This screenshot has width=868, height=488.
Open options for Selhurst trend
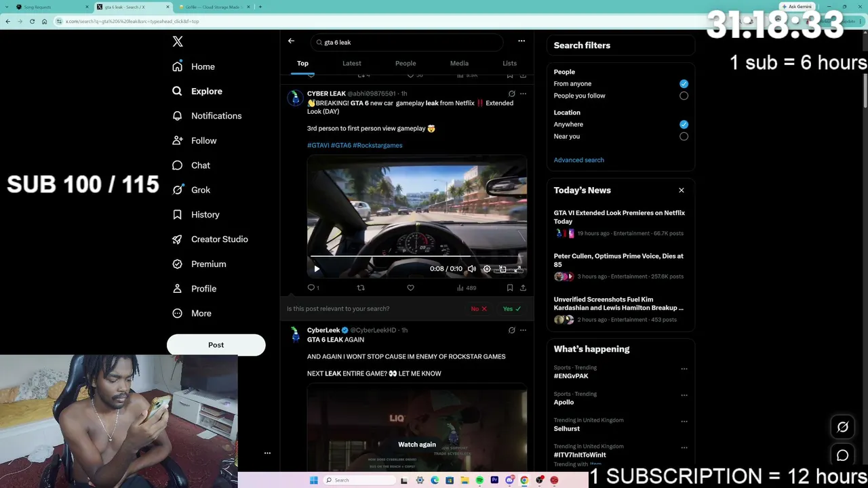point(684,422)
